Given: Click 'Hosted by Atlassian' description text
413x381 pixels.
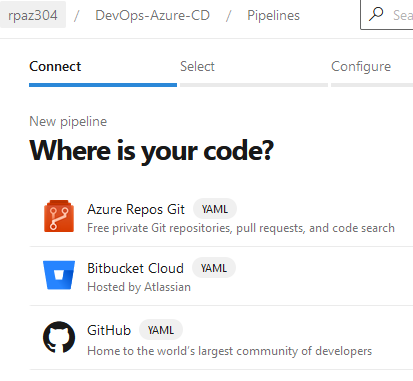Looking at the screenshot, I should [x=139, y=287].
